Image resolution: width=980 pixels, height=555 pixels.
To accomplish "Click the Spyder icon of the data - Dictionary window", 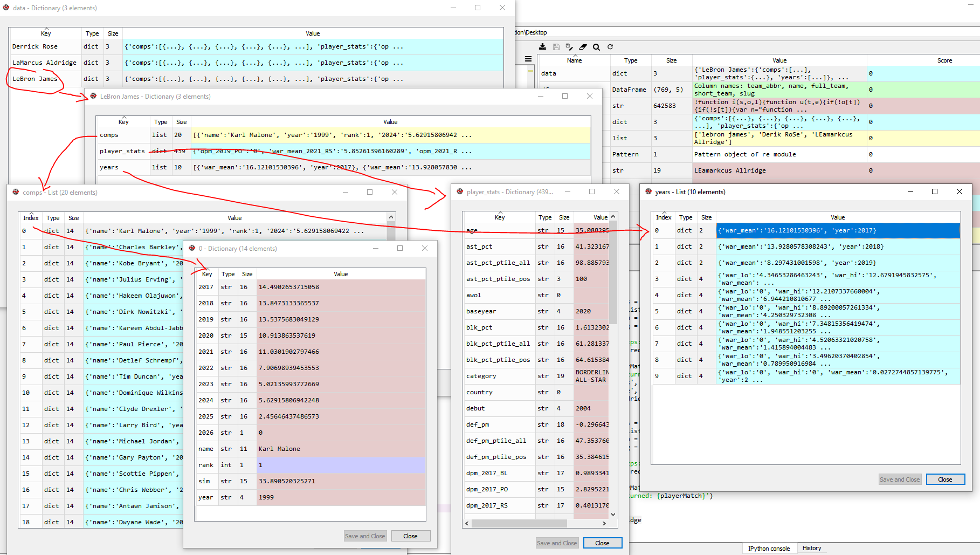I will click(x=6, y=8).
